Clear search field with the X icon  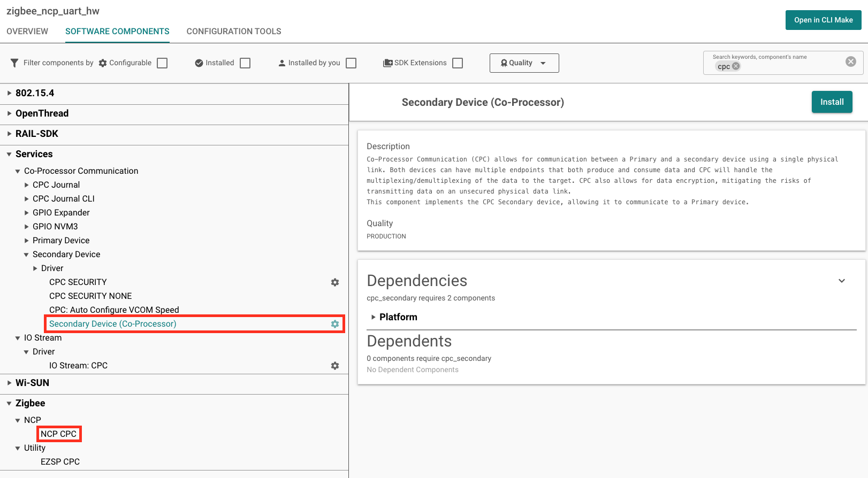[x=850, y=61]
